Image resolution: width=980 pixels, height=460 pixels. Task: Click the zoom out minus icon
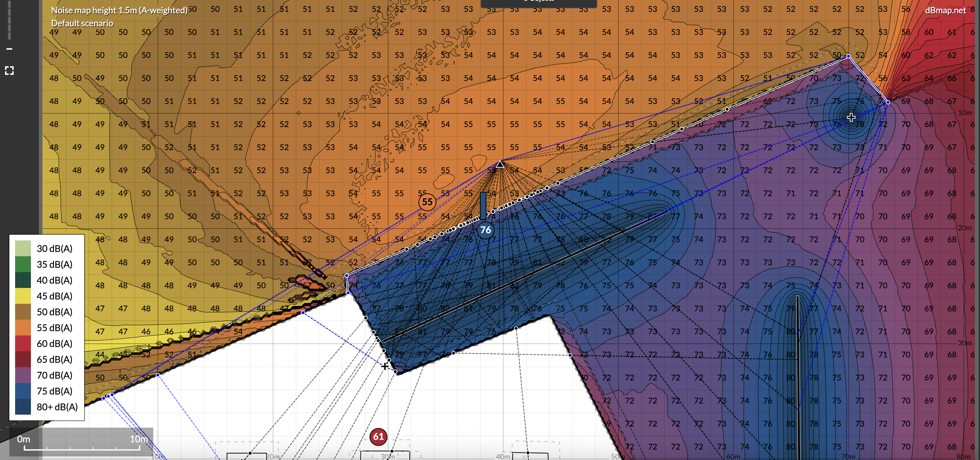(9, 49)
